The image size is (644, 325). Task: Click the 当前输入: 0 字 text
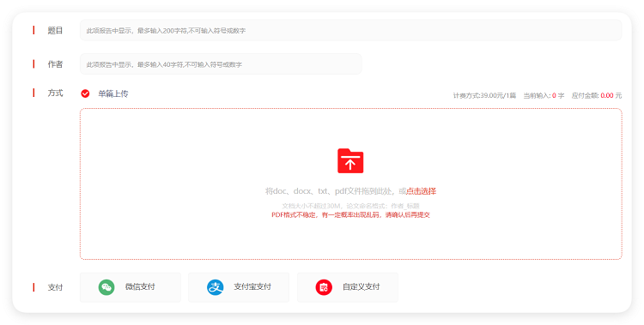[544, 95]
